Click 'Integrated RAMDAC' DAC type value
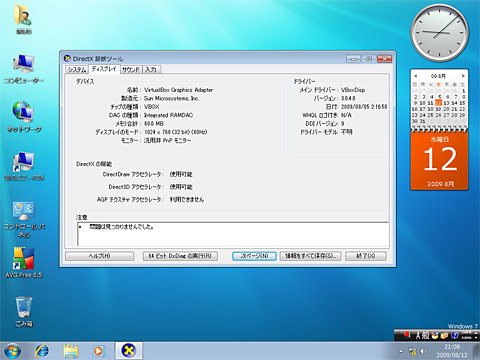Image resolution: width=480 pixels, height=360 pixels. click(x=168, y=115)
